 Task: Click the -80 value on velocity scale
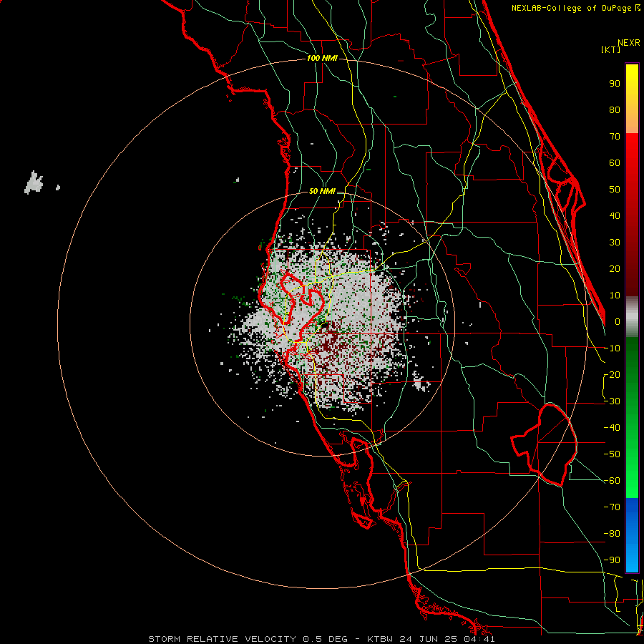[x=612, y=534]
